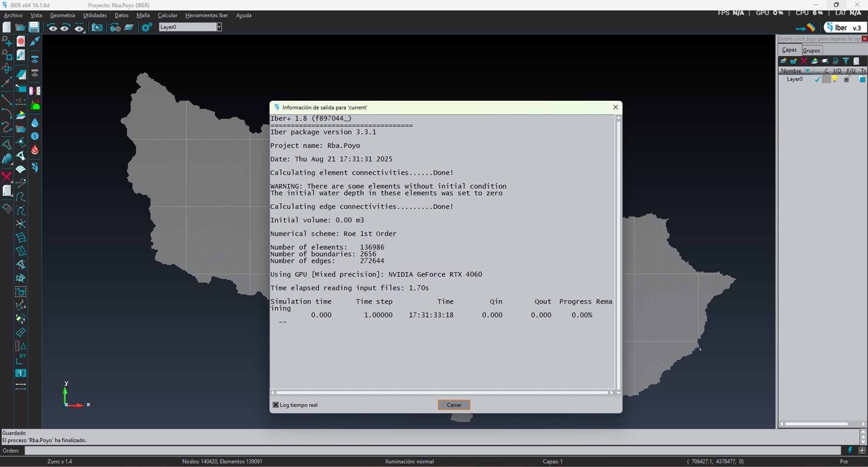Click the Cerrar button

coord(454,405)
